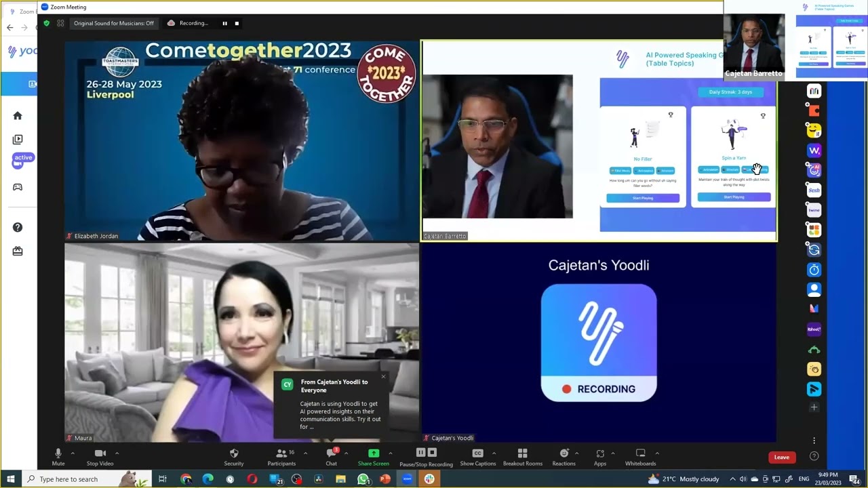Open the Chat panel
The image size is (868, 488).
point(332,457)
